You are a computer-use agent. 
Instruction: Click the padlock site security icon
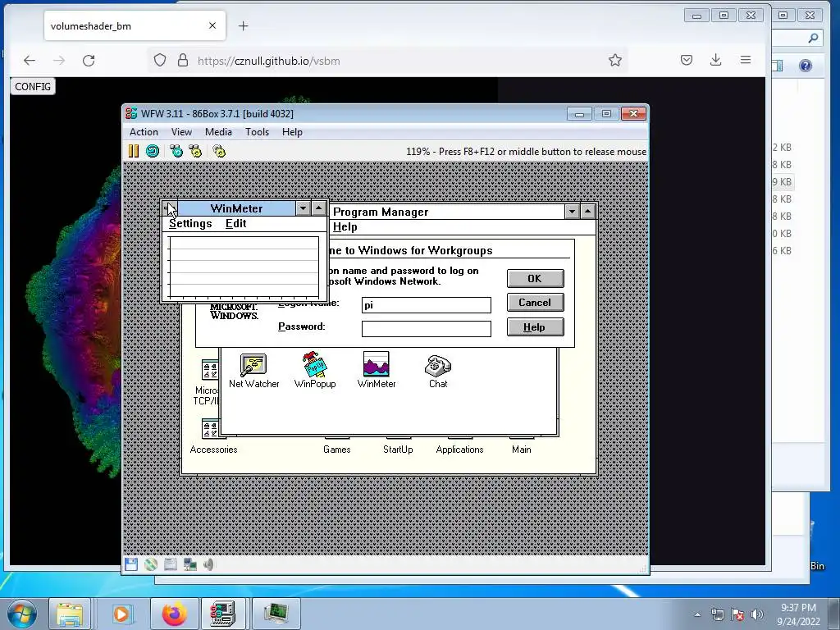point(183,60)
